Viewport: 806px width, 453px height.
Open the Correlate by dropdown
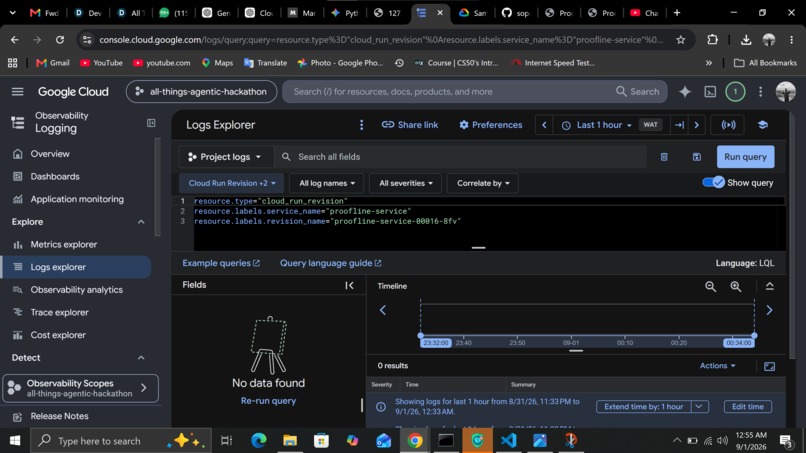pyautogui.click(x=483, y=183)
